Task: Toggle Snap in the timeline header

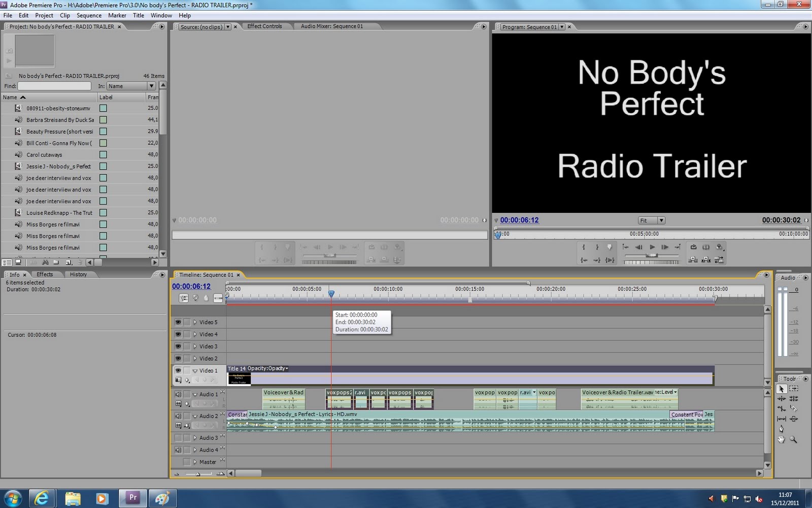Action: tap(184, 298)
